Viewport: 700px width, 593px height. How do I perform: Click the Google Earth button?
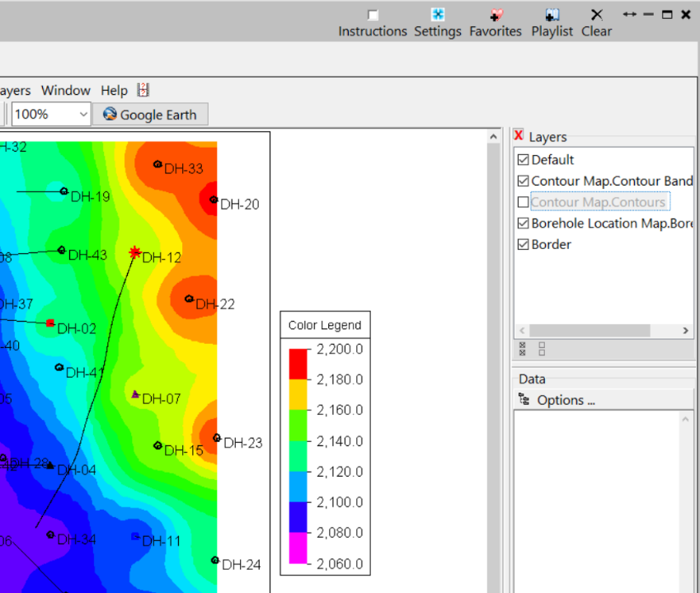tap(149, 115)
